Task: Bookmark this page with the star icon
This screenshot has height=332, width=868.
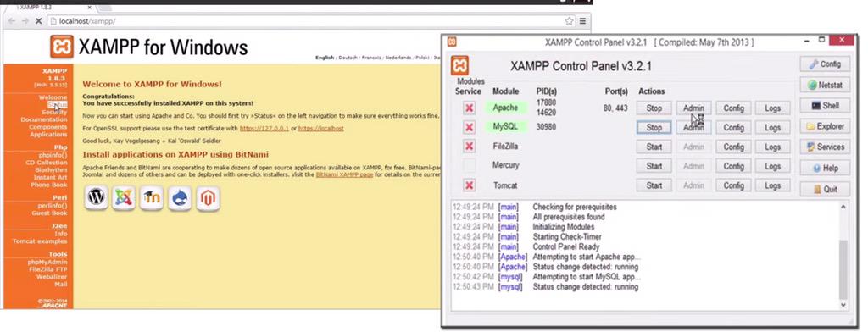Action: coord(569,21)
